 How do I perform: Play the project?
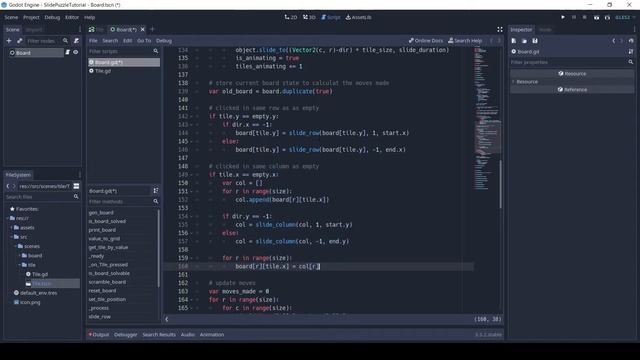tap(563, 17)
